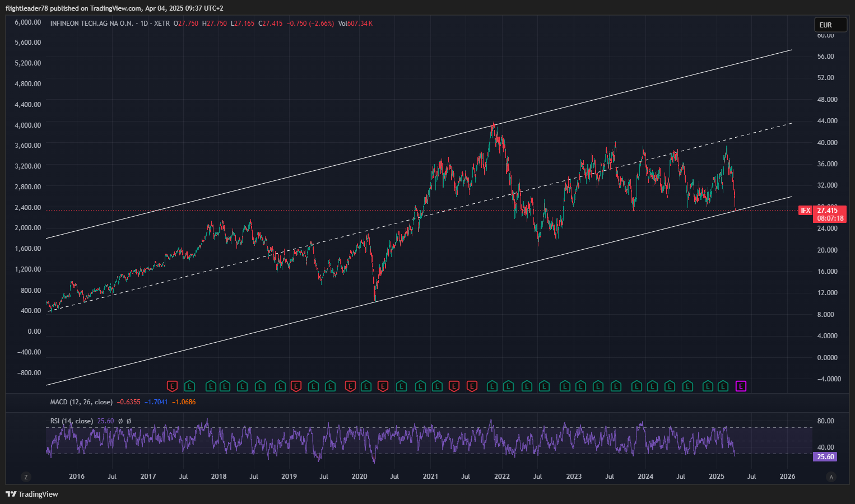This screenshot has width=855, height=504.
Task: Open green earnings marker near November 2018
Action: click(280, 386)
